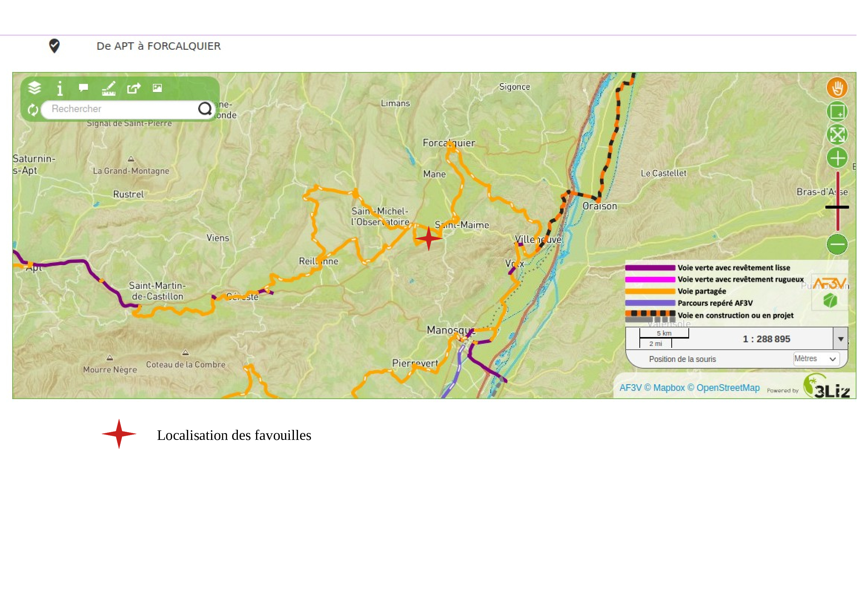Click the AF3V logo in legend

[830, 284]
